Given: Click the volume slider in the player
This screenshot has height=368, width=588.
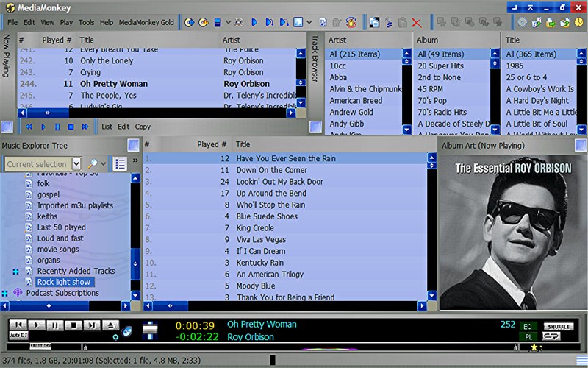Looking at the screenshot, I should tap(150, 330).
